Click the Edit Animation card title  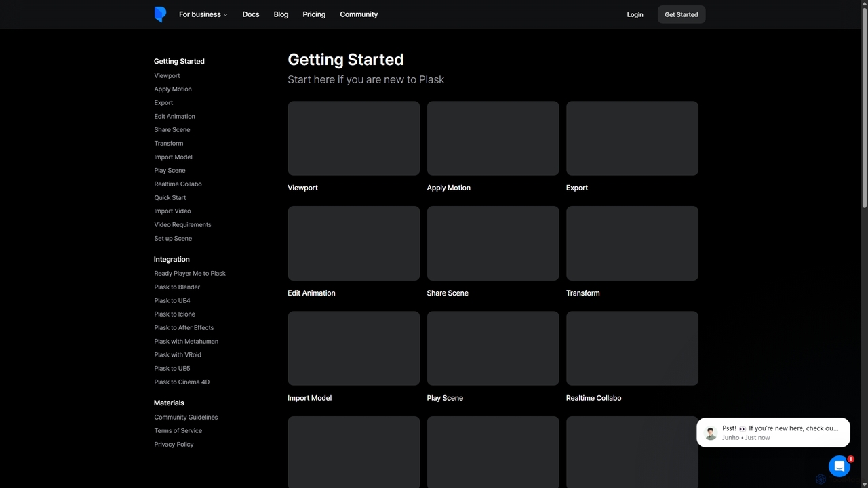point(311,293)
